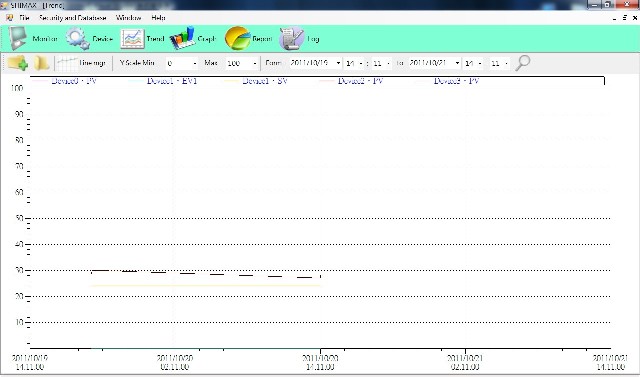Click the 2011/10/20 14:11:00 X-axis label
The width and height of the screenshot is (640, 377).
320,362
